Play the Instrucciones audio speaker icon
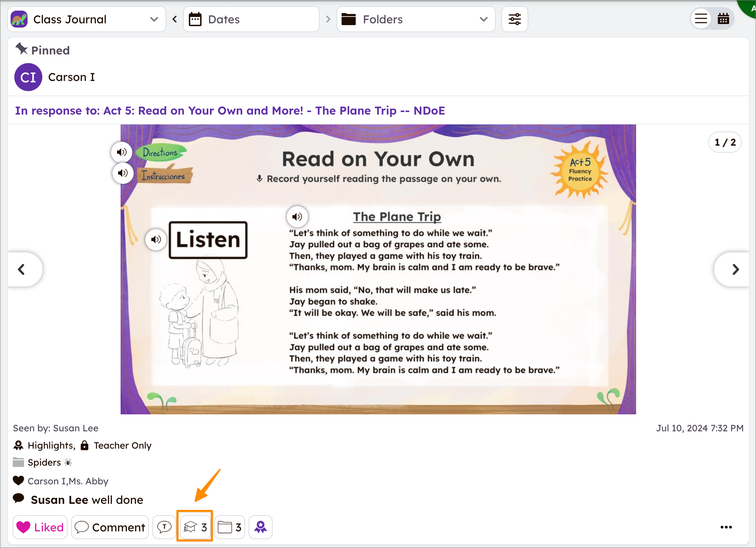Viewport: 756px width, 548px height. coord(123,173)
